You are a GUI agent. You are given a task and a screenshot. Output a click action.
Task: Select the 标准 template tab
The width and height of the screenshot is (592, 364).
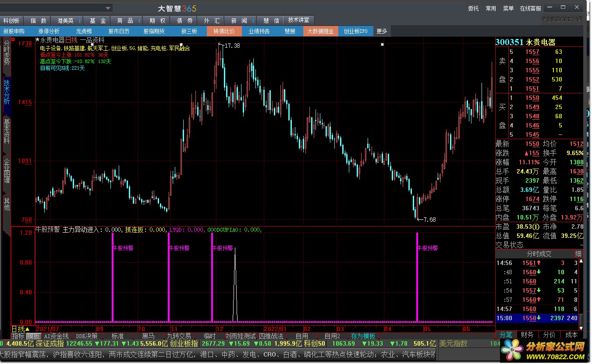click(x=117, y=336)
